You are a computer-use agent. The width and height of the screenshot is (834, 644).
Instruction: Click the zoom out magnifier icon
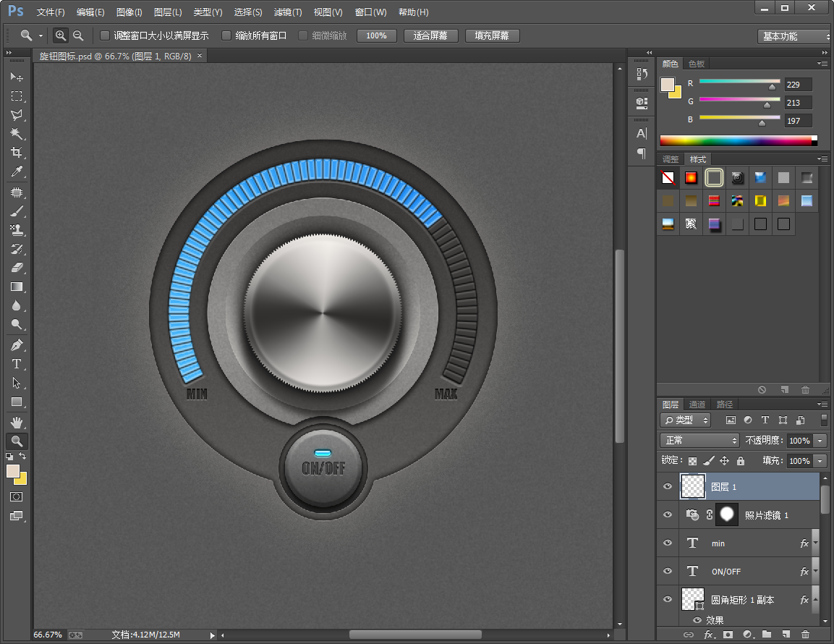coord(78,35)
